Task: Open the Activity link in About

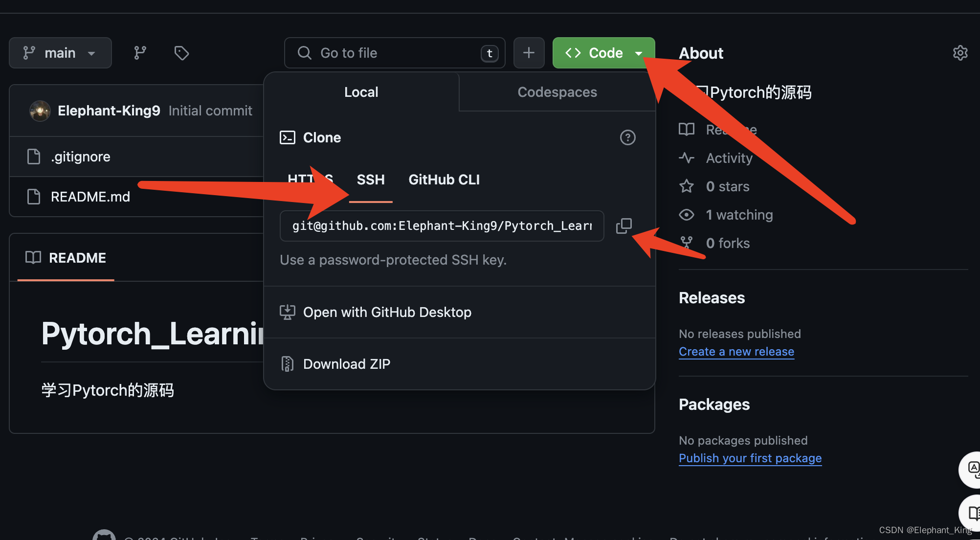Action: [x=729, y=158]
